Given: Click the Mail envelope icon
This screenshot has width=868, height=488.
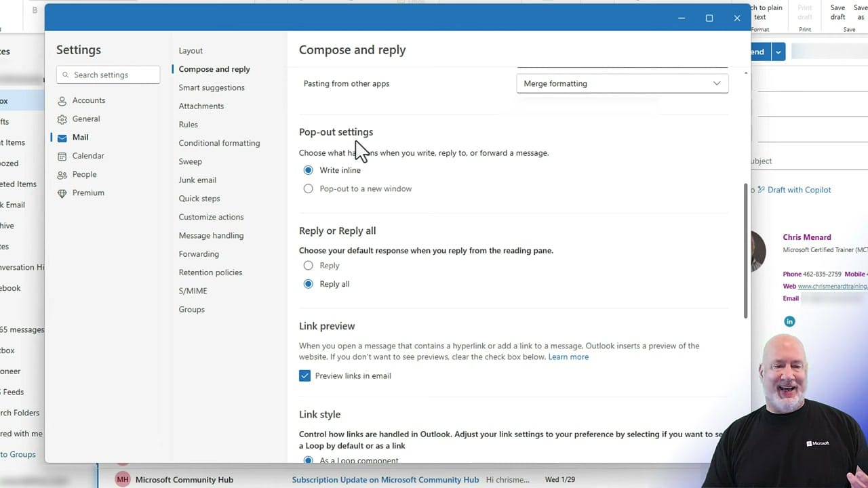Looking at the screenshot, I should pyautogui.click(x=62, y=137).
